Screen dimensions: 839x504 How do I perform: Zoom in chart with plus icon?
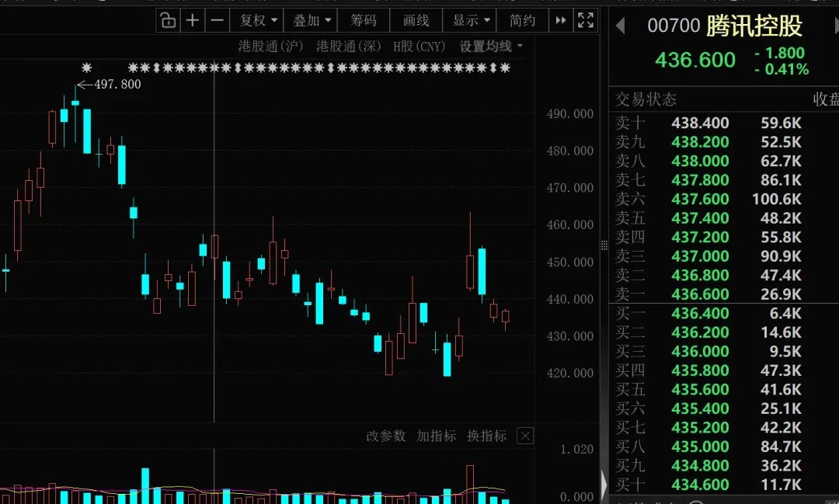192,20
